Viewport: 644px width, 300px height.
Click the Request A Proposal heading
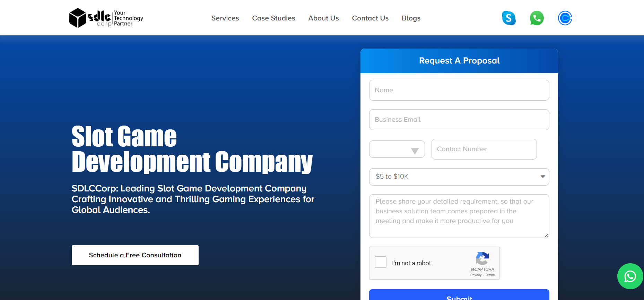[459, 61]
